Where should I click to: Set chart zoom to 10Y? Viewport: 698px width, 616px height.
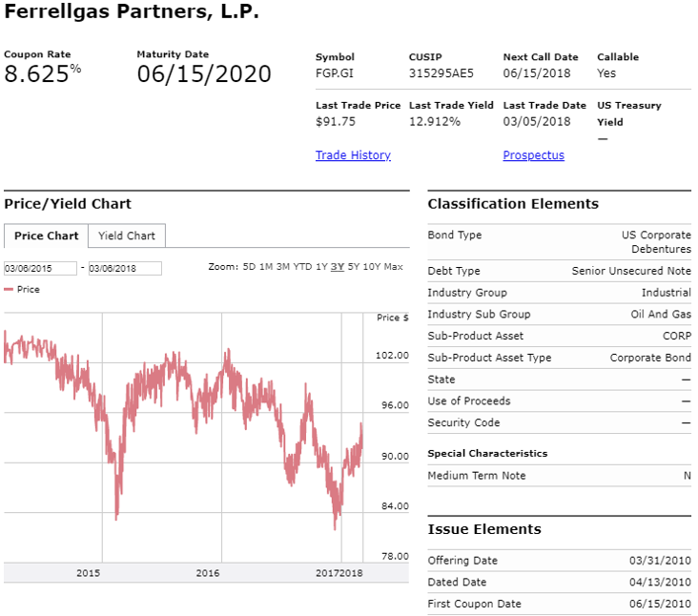tap(372, 267)
